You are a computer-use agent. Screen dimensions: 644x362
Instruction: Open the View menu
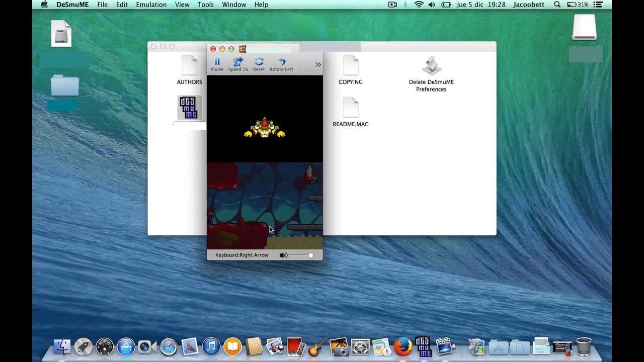(182, 5)
